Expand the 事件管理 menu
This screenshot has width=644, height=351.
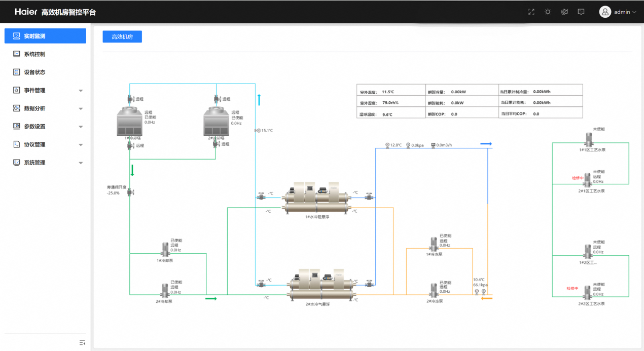(x=45, y=90)
